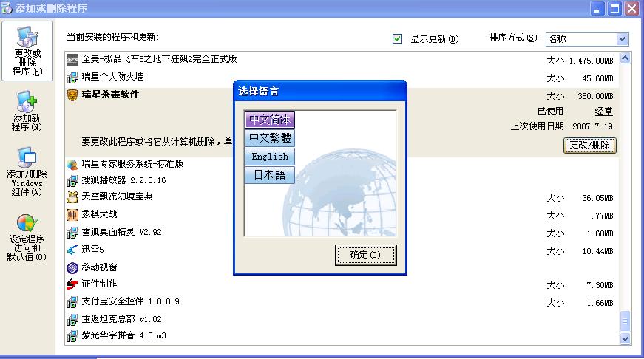
Task: Toggle the 显示更新 checkbox
Action: pyautogui.click(x=397, y=38)
